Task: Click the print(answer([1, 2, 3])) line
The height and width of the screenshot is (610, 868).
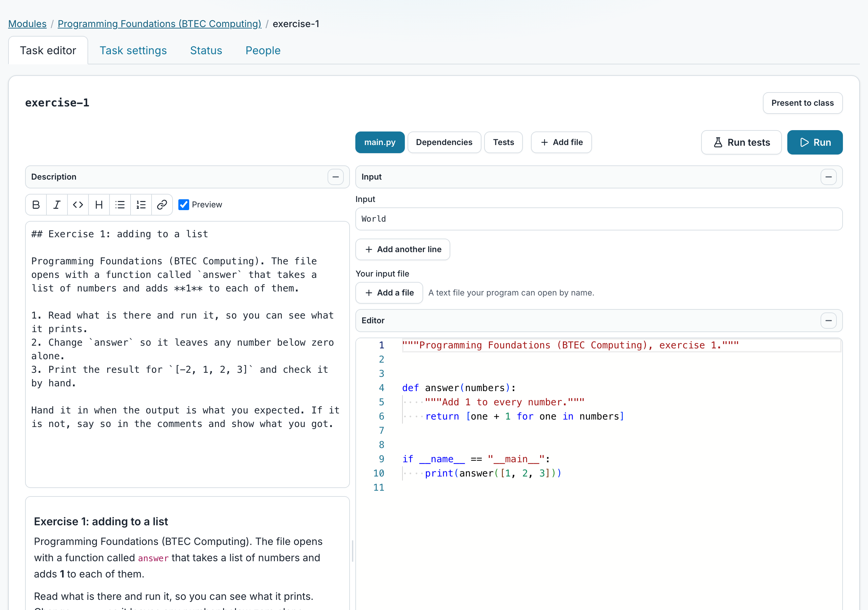Action: 493,473
